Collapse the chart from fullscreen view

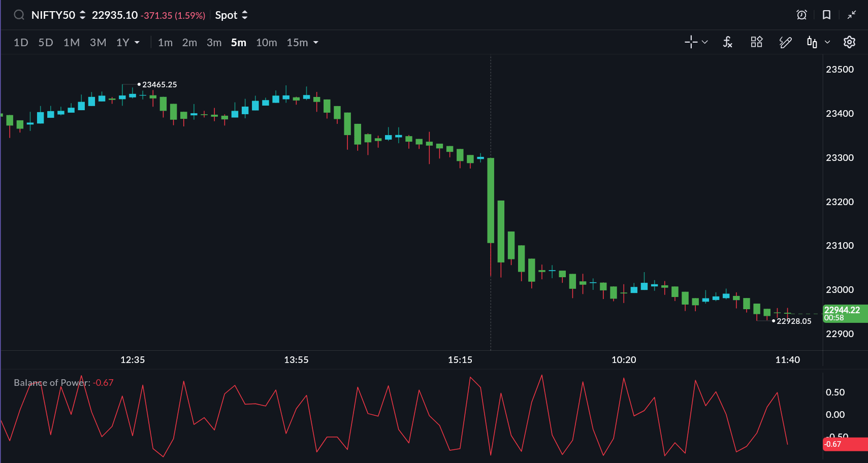[851, 15]
